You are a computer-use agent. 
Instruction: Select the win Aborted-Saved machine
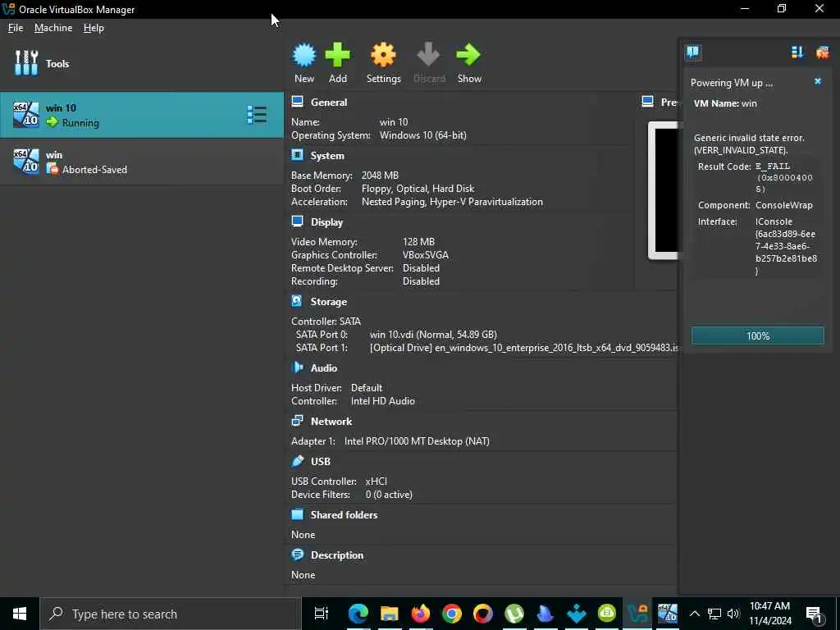[141, 162]
